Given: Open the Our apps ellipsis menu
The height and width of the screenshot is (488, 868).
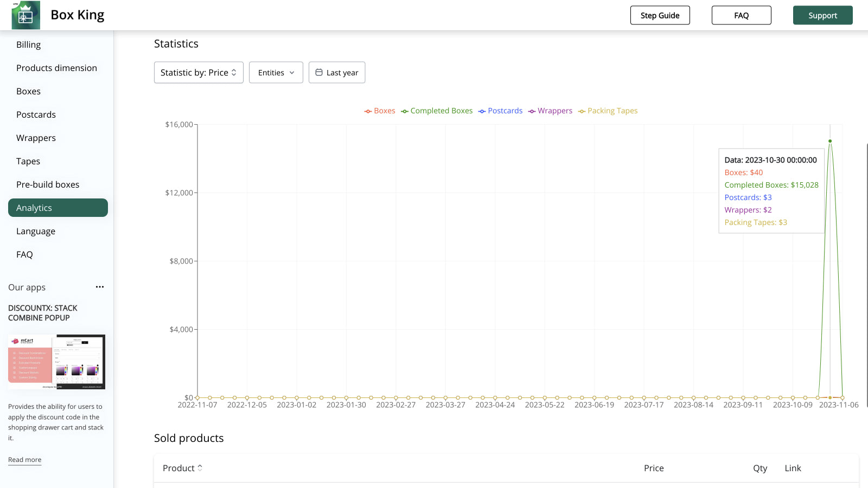Looking at the screenshot, I should [99, 287].
